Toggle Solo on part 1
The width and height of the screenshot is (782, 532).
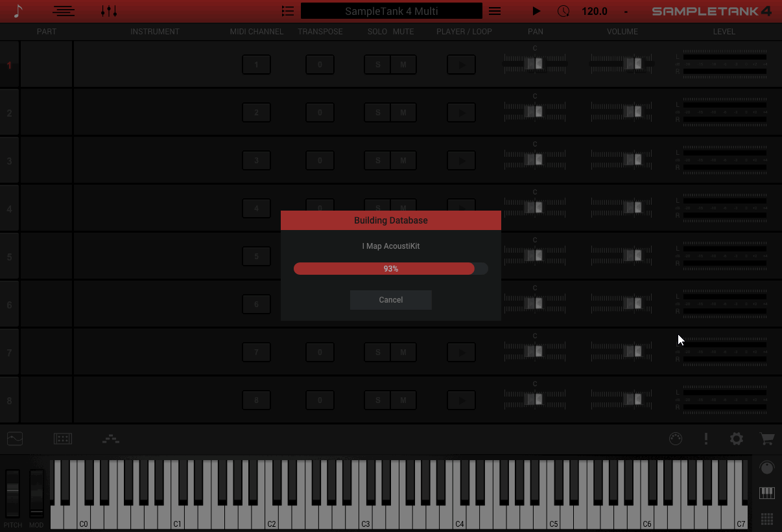pyautogui.click(x=377, y=65)
